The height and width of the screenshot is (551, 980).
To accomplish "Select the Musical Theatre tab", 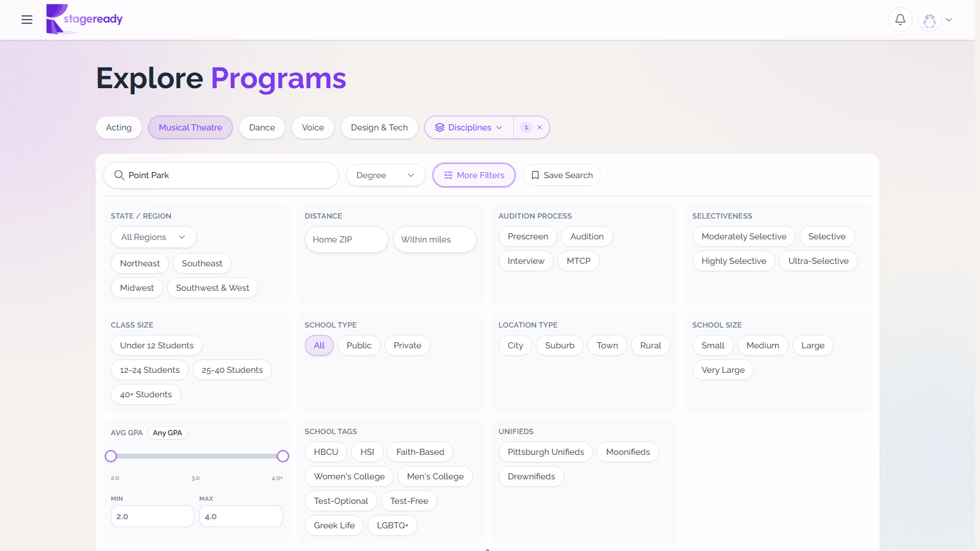I will [x=190, y=127].
